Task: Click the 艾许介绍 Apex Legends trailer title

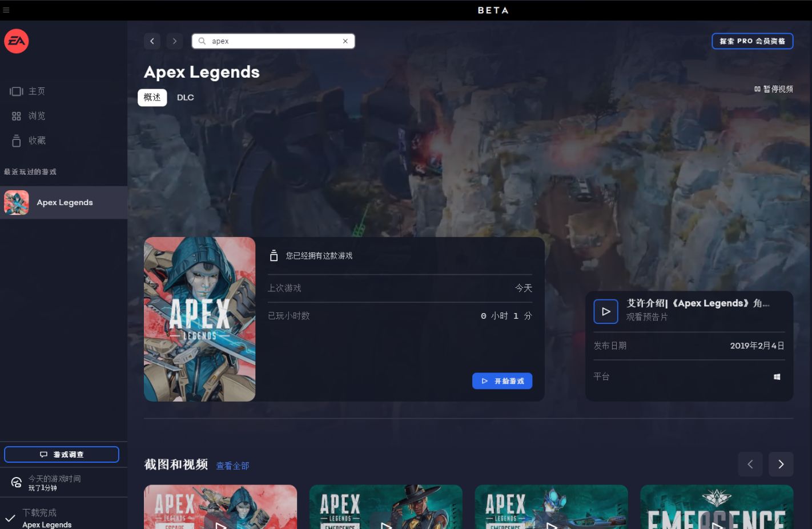Action: 698,303
